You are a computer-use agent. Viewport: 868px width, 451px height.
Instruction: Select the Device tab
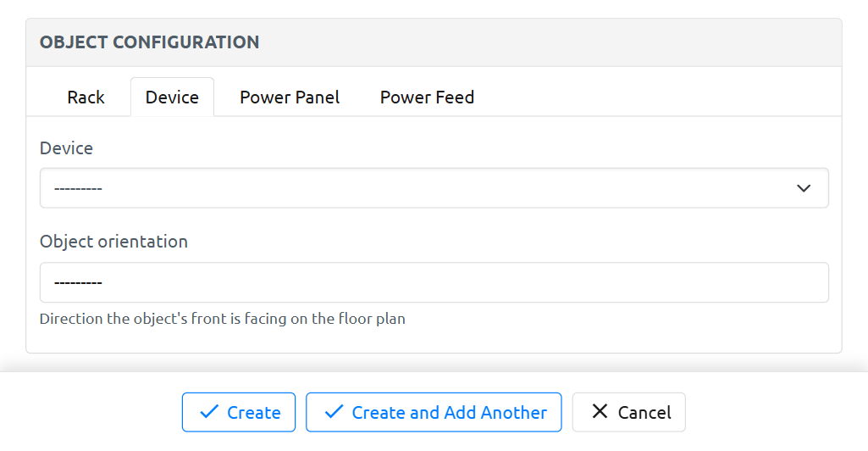pyautogui.click(x=172, y=97)
